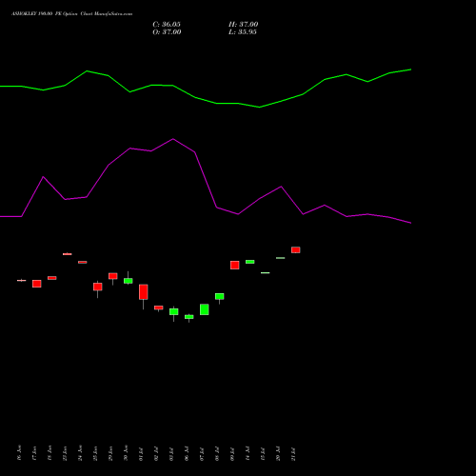This screenshot has height=476, width=476.
Task: Click the 01 Jul date label
Action: 141,453
